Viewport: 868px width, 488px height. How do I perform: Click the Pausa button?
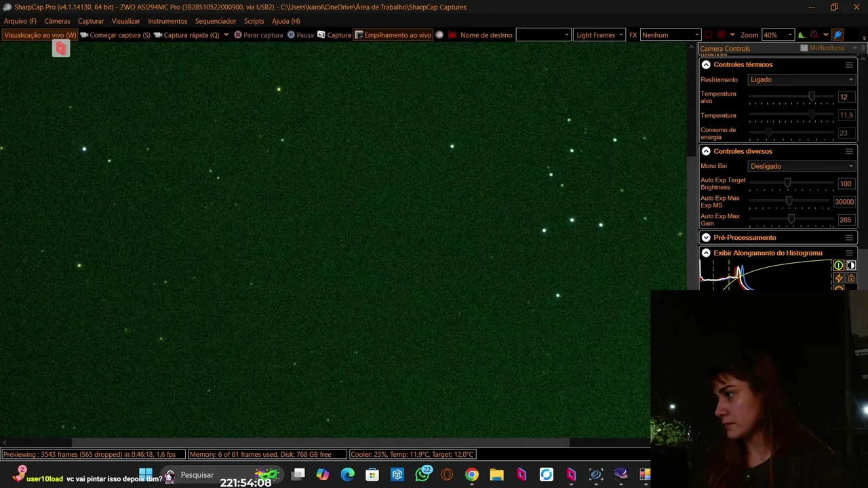300,35
